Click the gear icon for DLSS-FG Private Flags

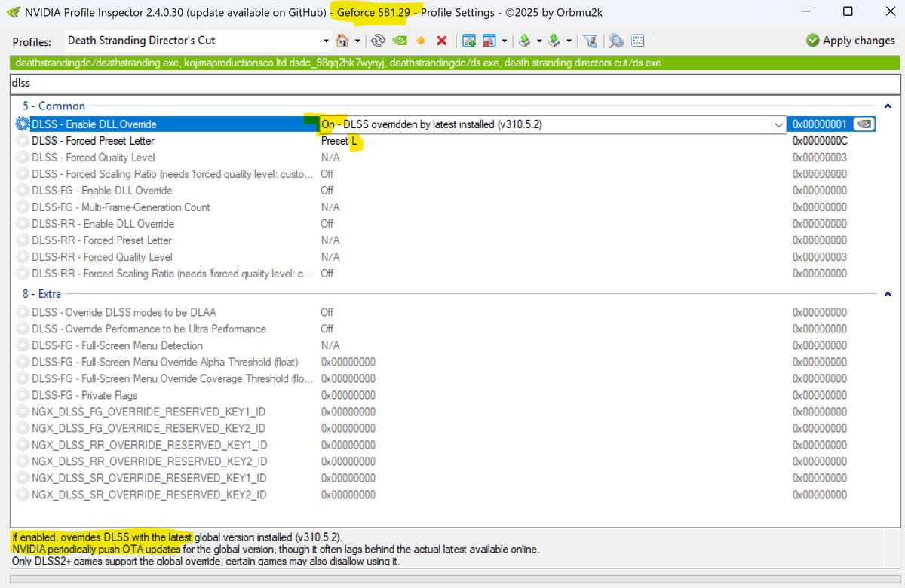pos(22,395)
